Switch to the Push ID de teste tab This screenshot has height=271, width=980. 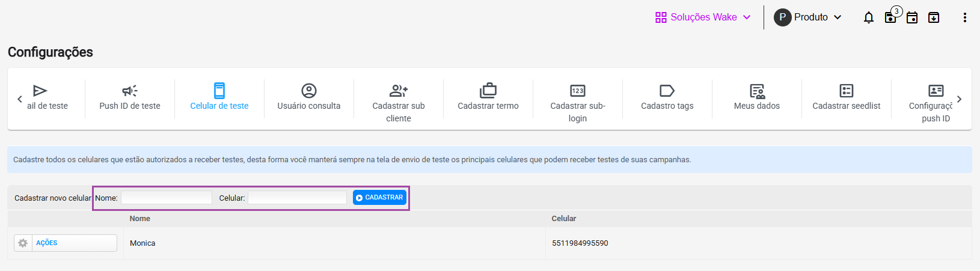tap(130, 99)
